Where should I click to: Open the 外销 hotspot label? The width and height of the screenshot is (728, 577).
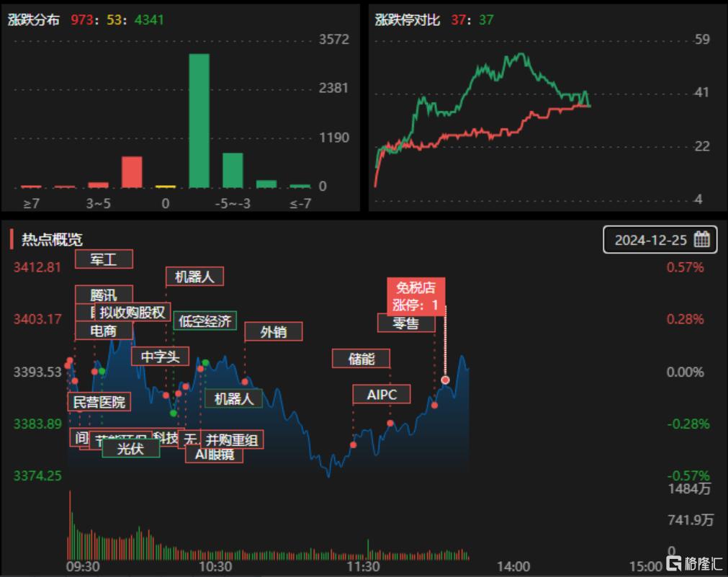click(x=273, y=331)
